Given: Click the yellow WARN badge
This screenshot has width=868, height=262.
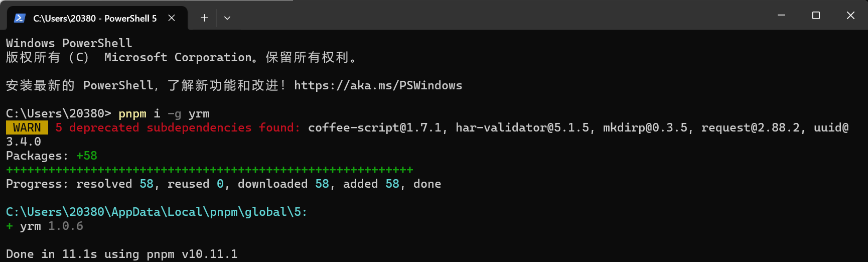Looking at the screenshot, I should point(27,127).
